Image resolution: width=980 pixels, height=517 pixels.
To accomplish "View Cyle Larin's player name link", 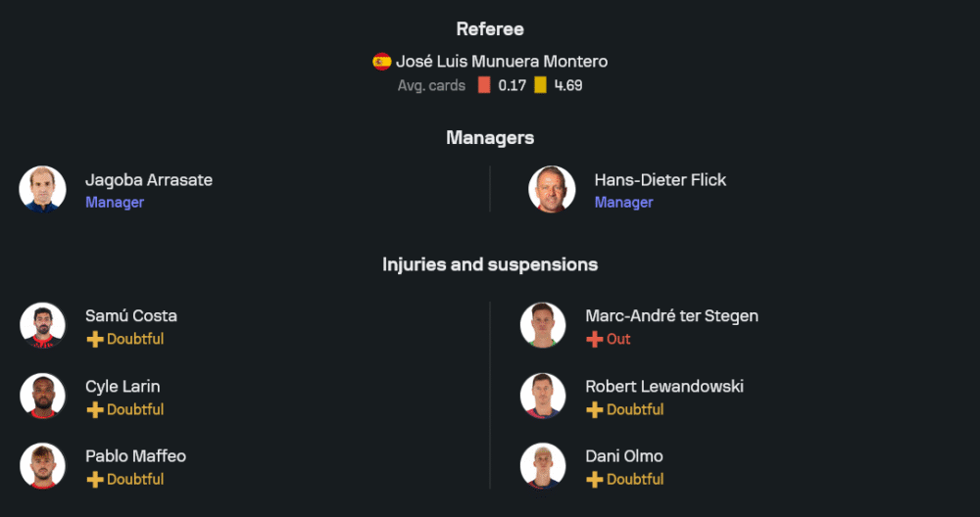I will pos(122,387).
